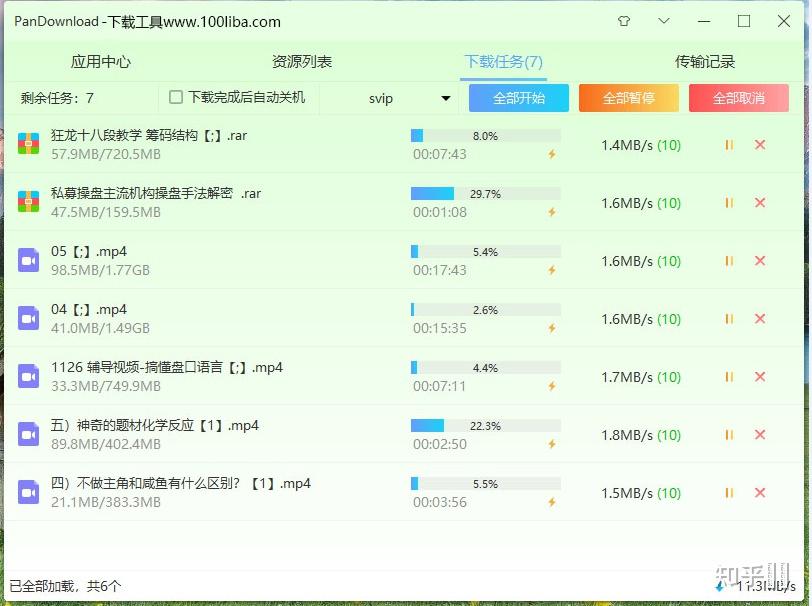The height and width of the screenshot is (606, 812).
Task: Pause the 私募操盘主流机构 download
Action: tap(729, 202)
